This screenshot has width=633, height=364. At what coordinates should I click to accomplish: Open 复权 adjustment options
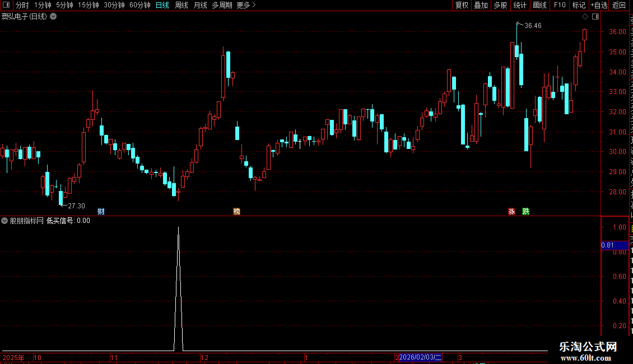point(462,5)
